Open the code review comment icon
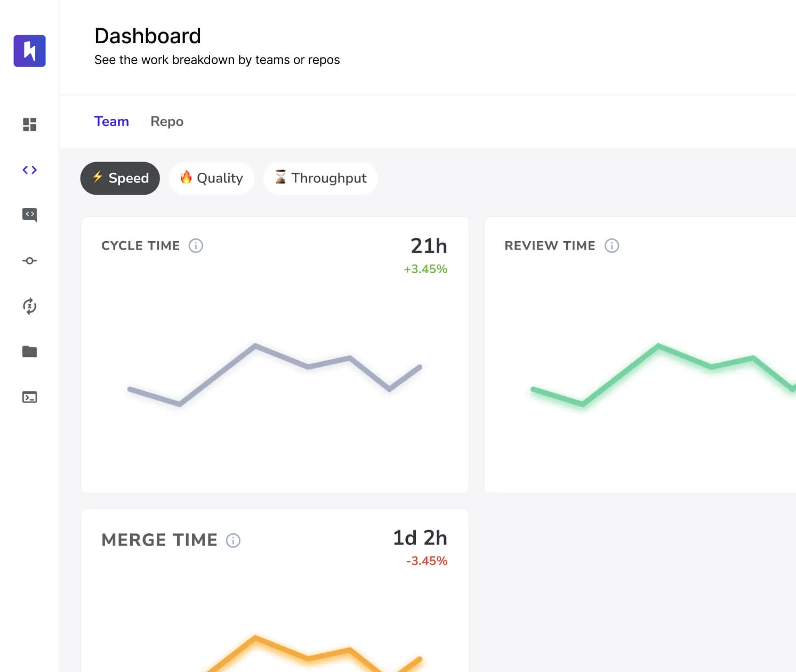 coord(29,215)
